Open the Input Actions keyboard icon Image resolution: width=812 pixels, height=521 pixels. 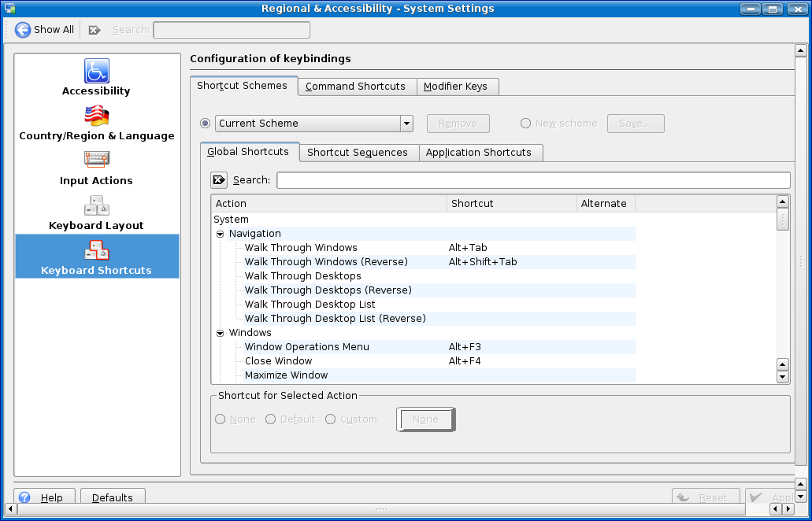(x=97, y=161)
